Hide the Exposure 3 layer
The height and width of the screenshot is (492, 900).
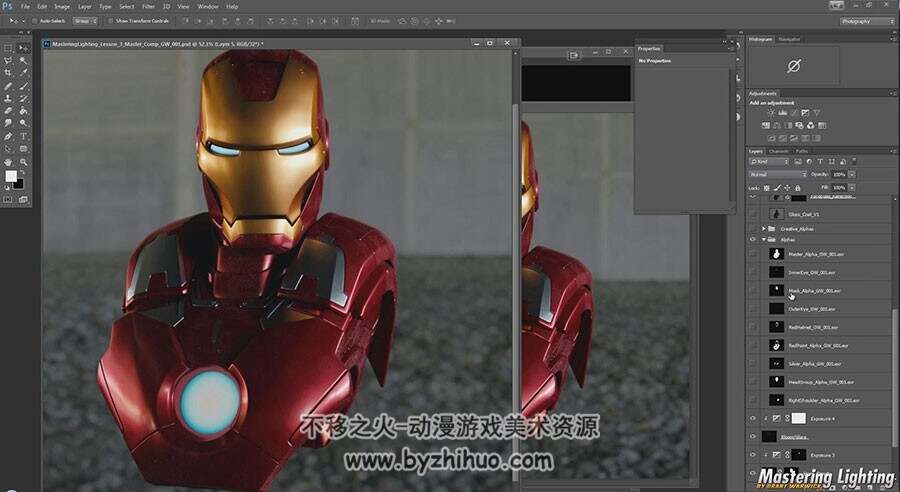752,455
